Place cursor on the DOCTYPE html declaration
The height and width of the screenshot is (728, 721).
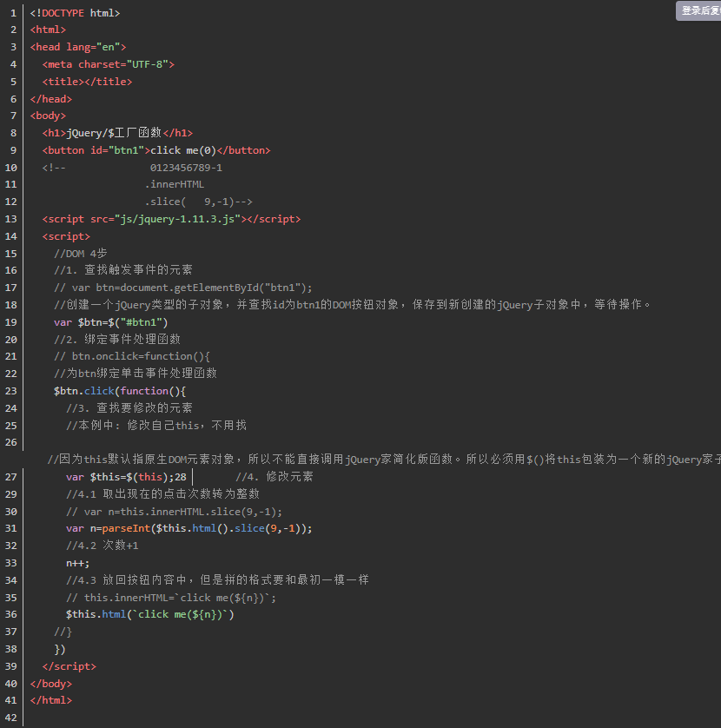(75, 13)
